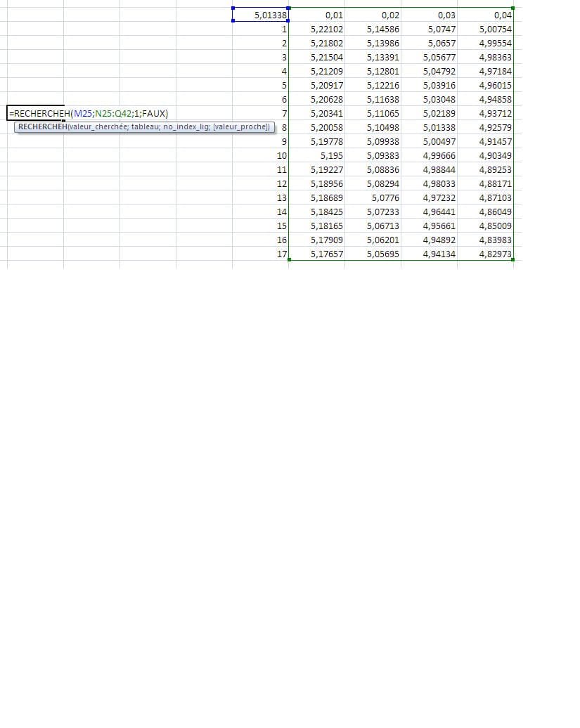Select row label cell 13
Image resolution: width=580 pixels, height=728 pixels.
pyautogui.click(x=261, y=197)
